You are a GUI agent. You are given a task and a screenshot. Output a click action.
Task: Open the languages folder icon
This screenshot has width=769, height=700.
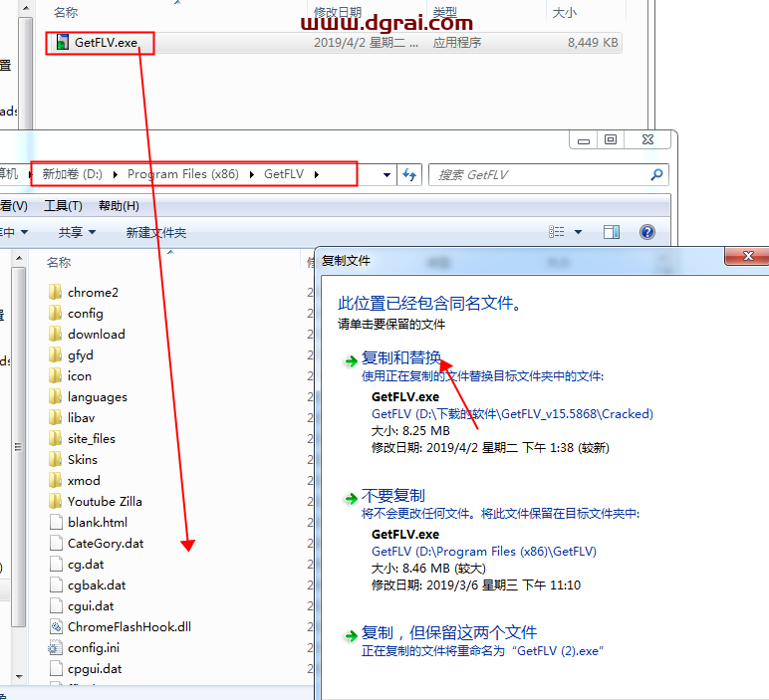coord(56,396)
